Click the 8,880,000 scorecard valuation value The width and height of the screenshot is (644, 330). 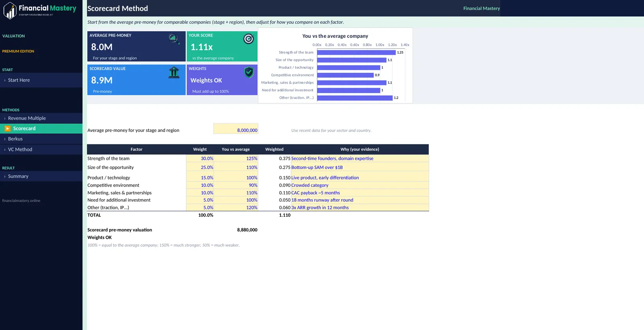(x=247, y=230)
